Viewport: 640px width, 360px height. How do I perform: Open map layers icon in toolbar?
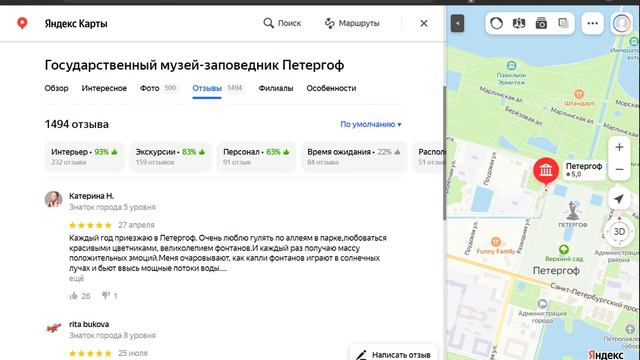tap(563, 23)
